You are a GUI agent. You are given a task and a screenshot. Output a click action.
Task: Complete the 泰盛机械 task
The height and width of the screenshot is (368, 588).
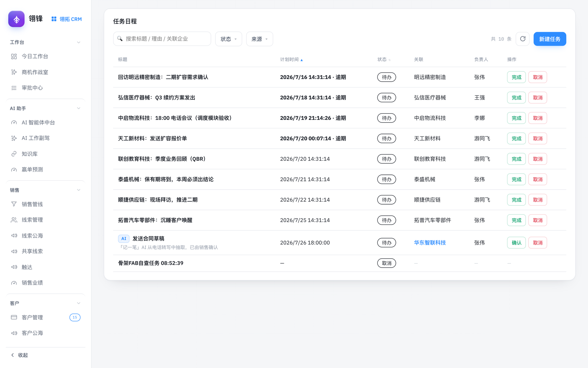(x=516, y=179)
